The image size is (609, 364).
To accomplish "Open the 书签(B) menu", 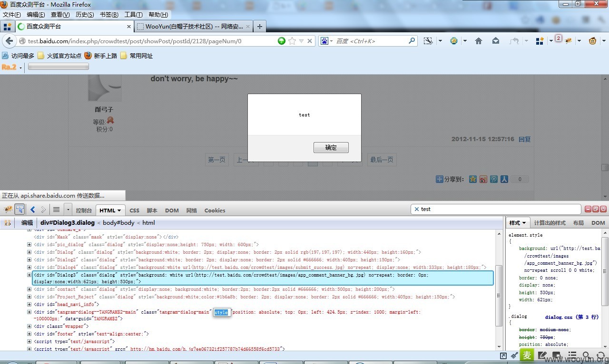I will (x=109, y=15).
